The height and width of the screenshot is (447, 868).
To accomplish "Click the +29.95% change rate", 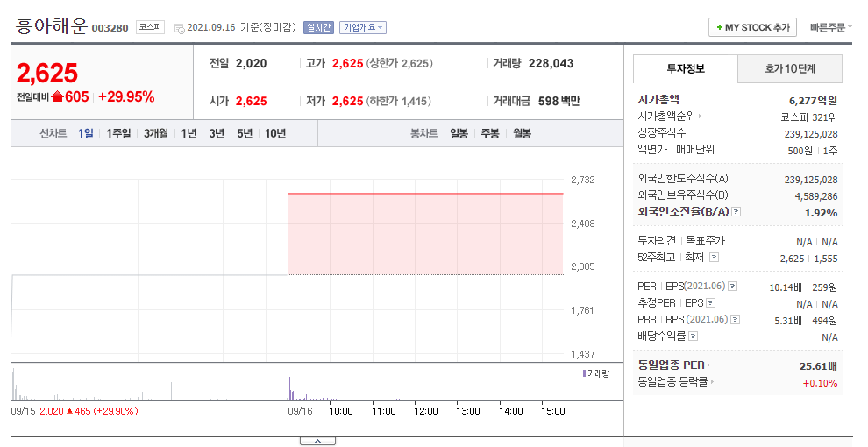I will pos(126,96).
